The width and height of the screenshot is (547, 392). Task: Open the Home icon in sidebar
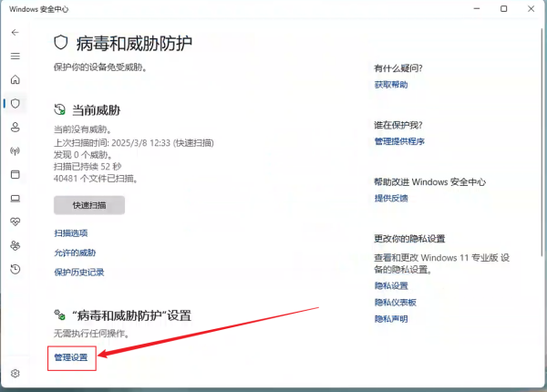coord(15,79)
